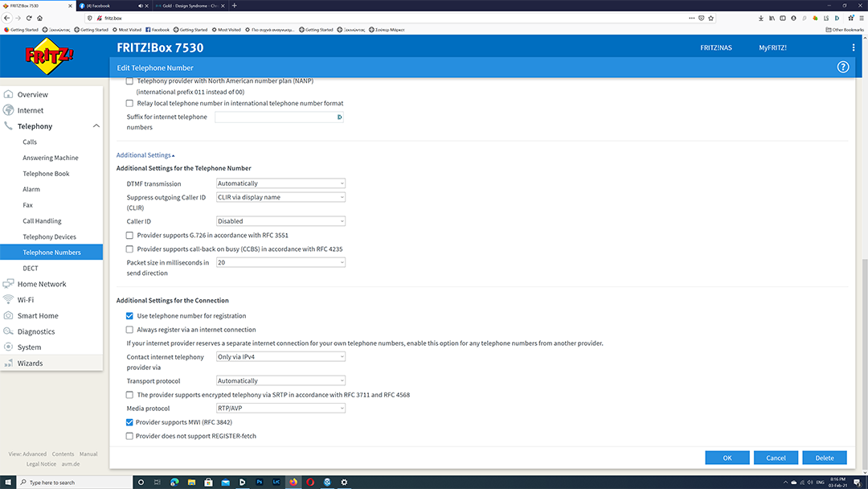Viewport: 868px width, 489px height.
Task: Check Always register via an internet connection
Action: tap(129, 330)
